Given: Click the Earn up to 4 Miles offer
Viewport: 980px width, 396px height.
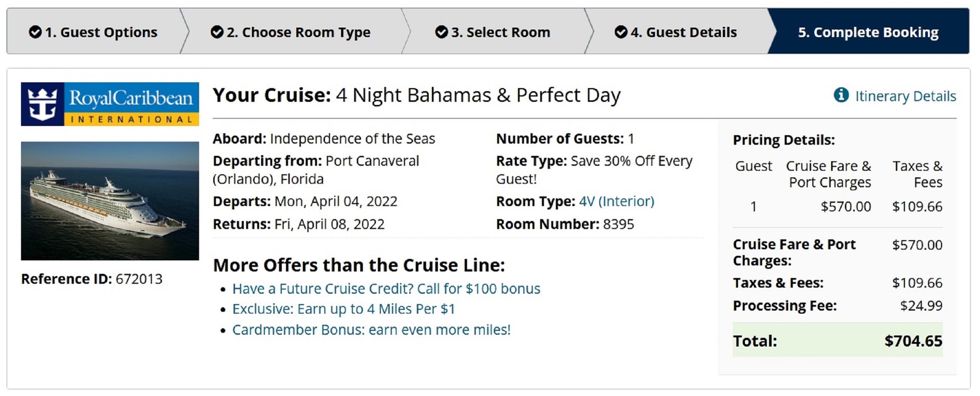Looking at the screenshot, I should click(344, 309).
